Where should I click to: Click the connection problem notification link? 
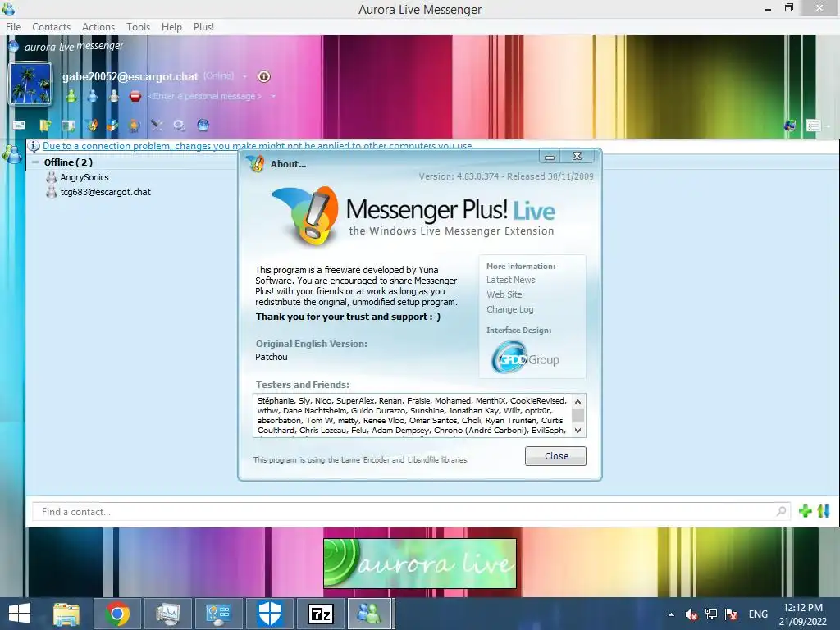click(257, 146)
